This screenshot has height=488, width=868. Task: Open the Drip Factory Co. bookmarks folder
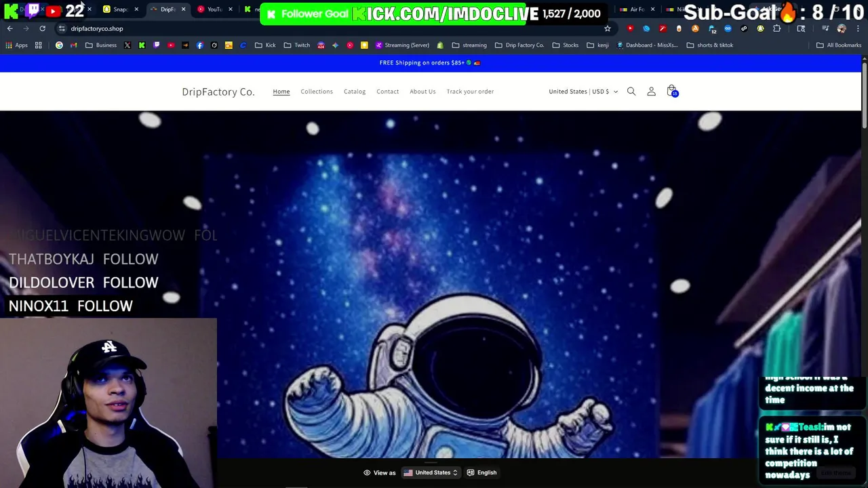click(519, 45)
